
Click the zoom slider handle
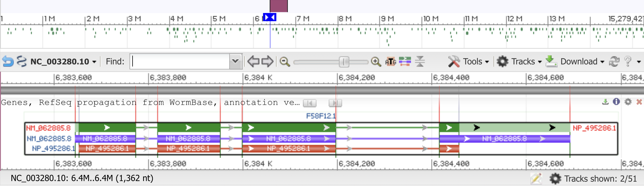pos(344,62)
